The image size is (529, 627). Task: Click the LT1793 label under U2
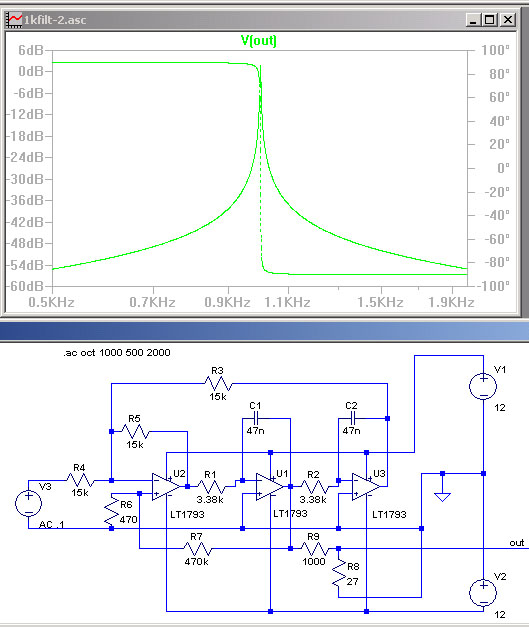point(187,515)
